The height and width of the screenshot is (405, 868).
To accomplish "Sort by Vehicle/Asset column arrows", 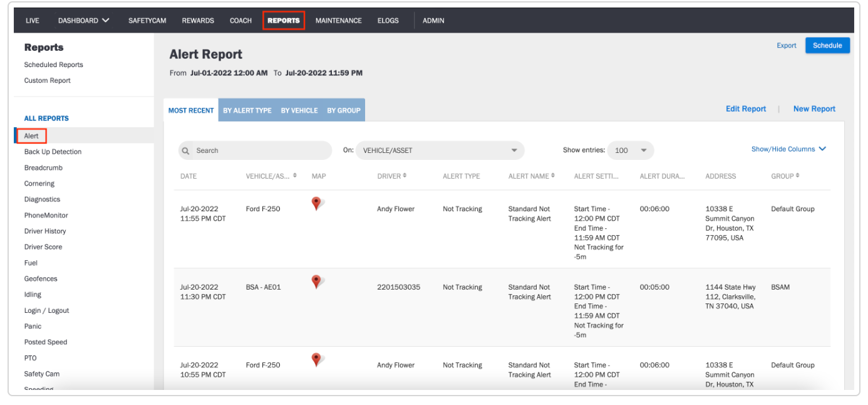I will pos(295,176).
